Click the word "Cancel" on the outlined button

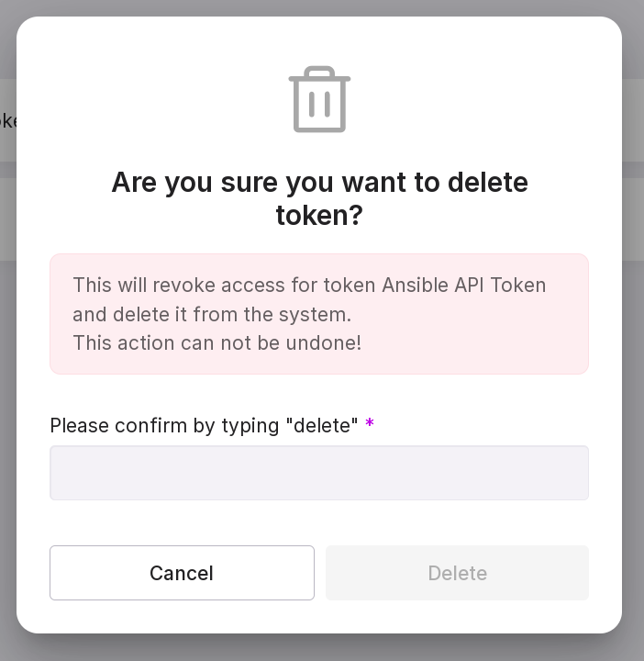click(x=182, y=573)
